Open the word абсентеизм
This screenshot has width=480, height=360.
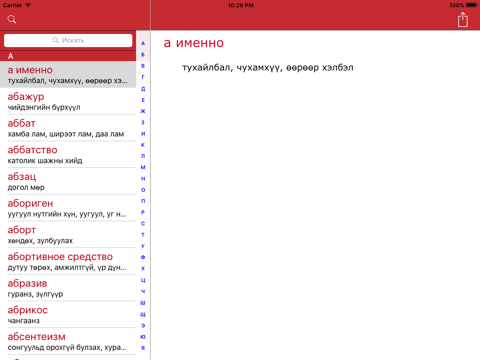coord(68,341)
